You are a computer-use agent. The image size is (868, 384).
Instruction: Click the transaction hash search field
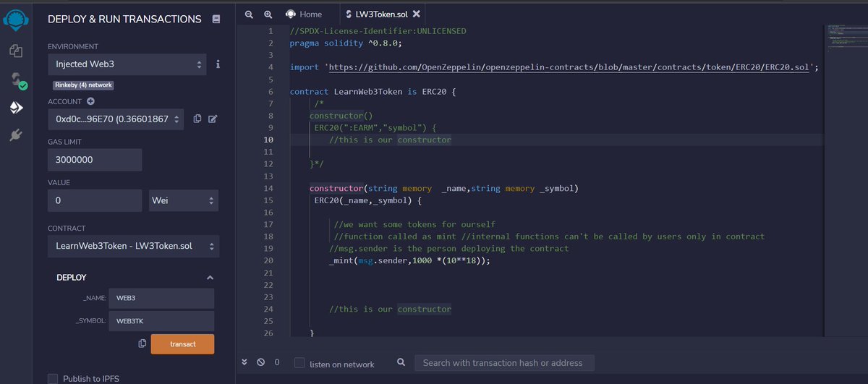pyautogui.click(x=504, y=362)
